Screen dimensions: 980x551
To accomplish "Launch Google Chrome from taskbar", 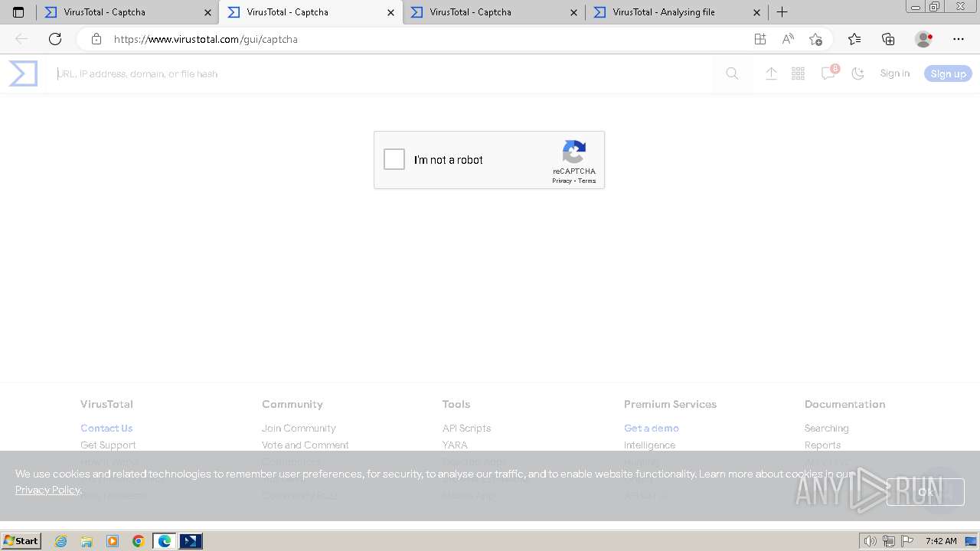I will pyautogui.click(x=139, y=541).
